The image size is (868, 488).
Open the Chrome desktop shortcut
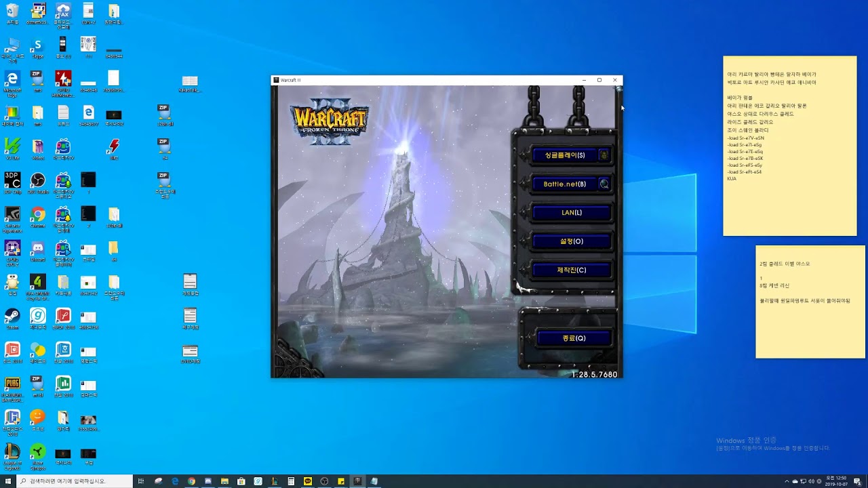click(38, 217)
